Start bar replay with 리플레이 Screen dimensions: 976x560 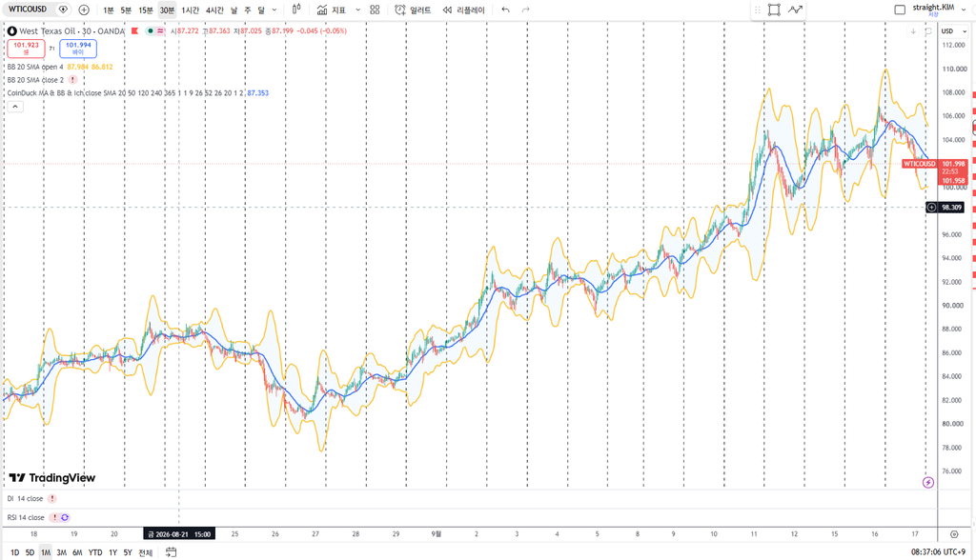click(464, 10)
